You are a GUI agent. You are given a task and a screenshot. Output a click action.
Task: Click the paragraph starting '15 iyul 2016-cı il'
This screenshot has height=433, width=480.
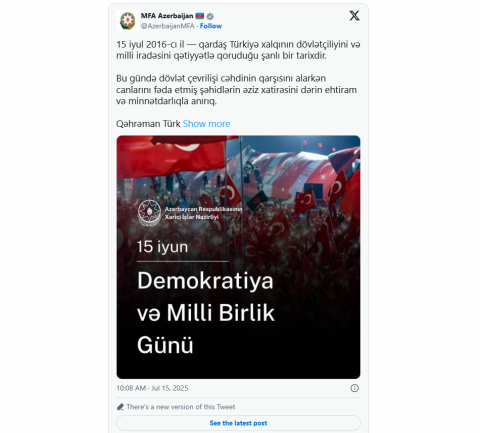pos(238,50)
